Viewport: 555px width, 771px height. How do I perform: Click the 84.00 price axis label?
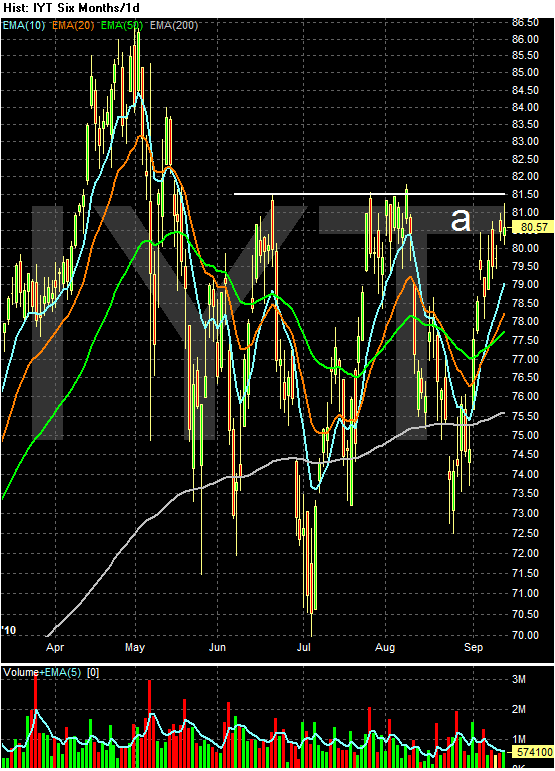point(526,107)
